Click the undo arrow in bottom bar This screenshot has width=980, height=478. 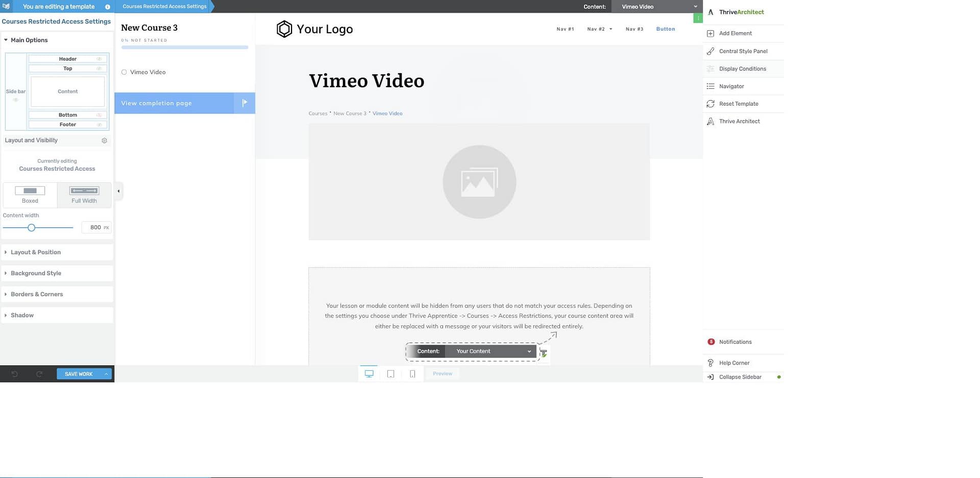click(x=15, y=374)
